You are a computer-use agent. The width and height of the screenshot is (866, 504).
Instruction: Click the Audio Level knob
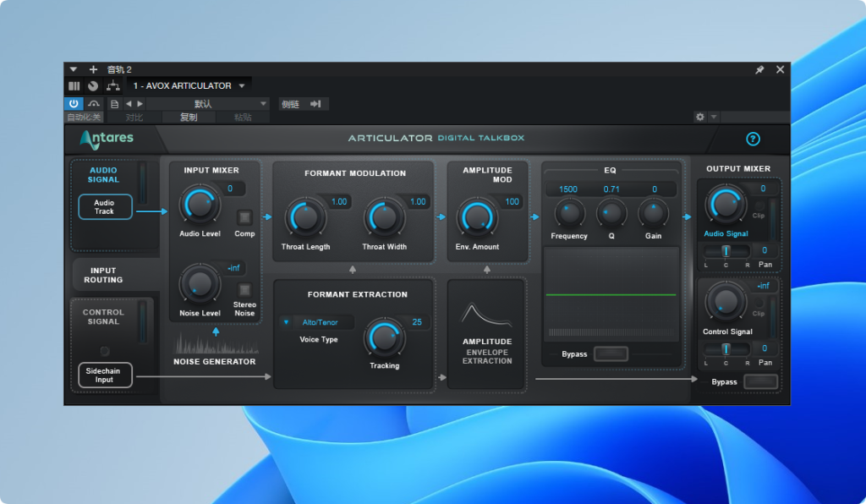pyautogui.click(x=200, y=205)
